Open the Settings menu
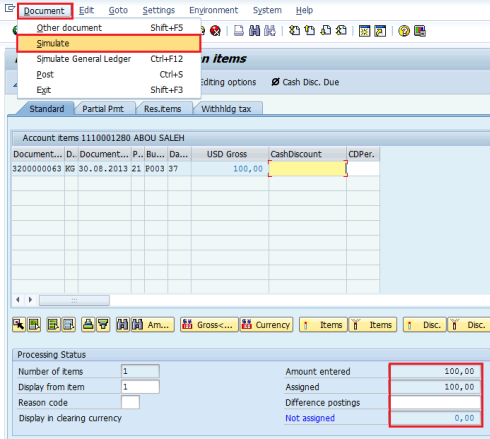The image size is (490, 439). click(x=159, y=10)
